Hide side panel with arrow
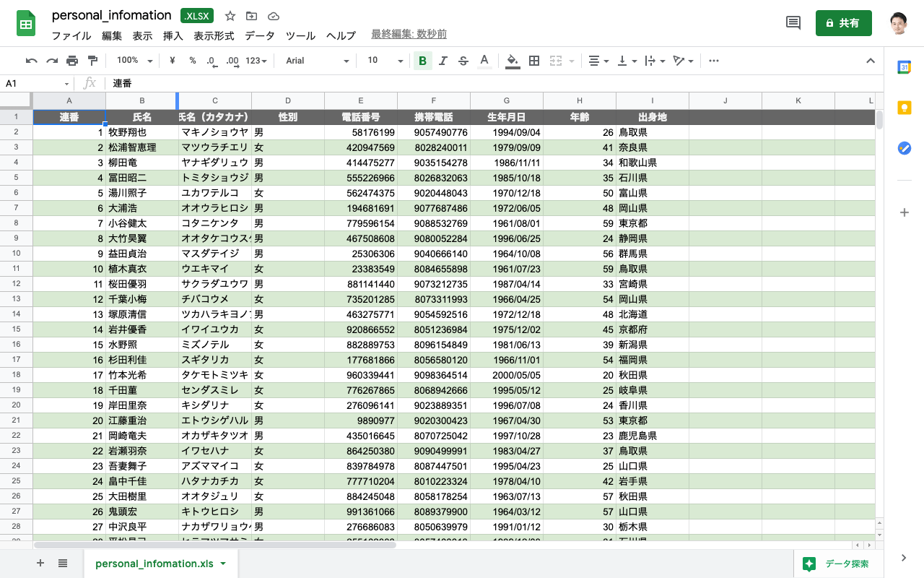 click(904, 557)
